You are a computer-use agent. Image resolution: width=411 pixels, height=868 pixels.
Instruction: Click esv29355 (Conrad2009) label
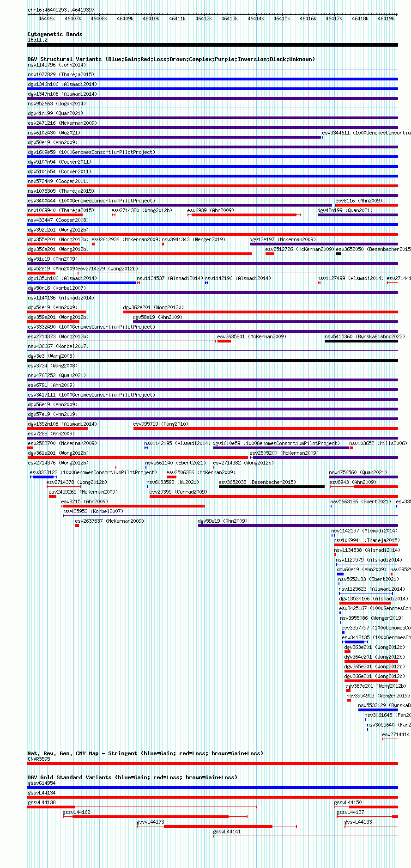pyautogui.click(x=178, y=492)
